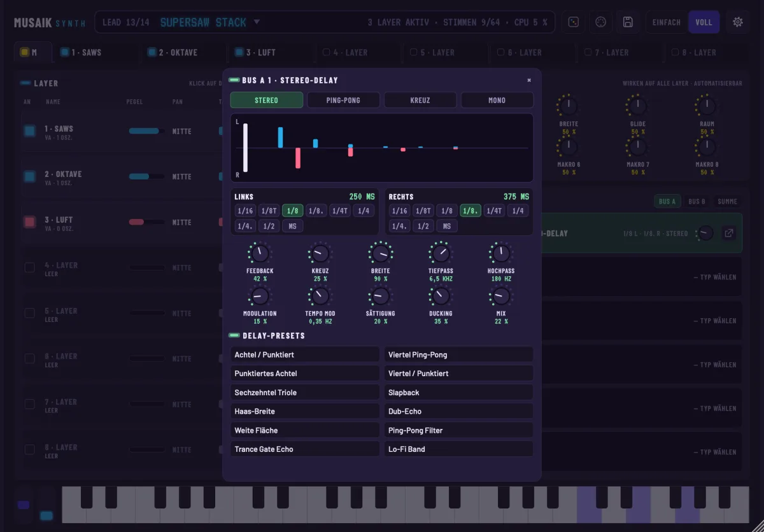This screenshot has width=764, height=532.
Task: Load the Weite Fläche preset
Action: (305, 430)
